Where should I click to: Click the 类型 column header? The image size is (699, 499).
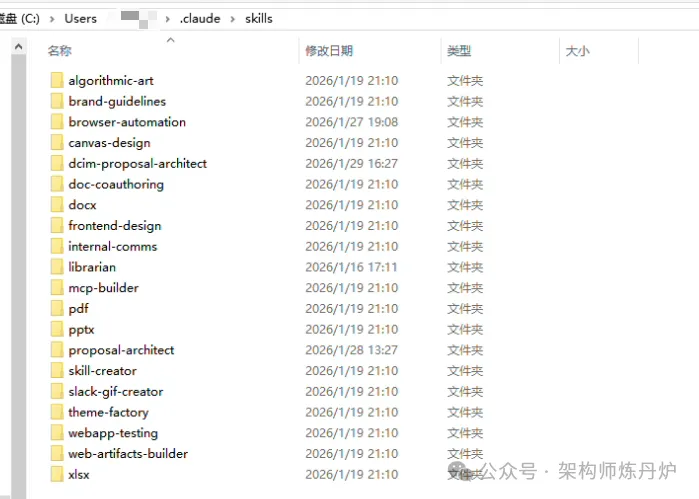459,51
